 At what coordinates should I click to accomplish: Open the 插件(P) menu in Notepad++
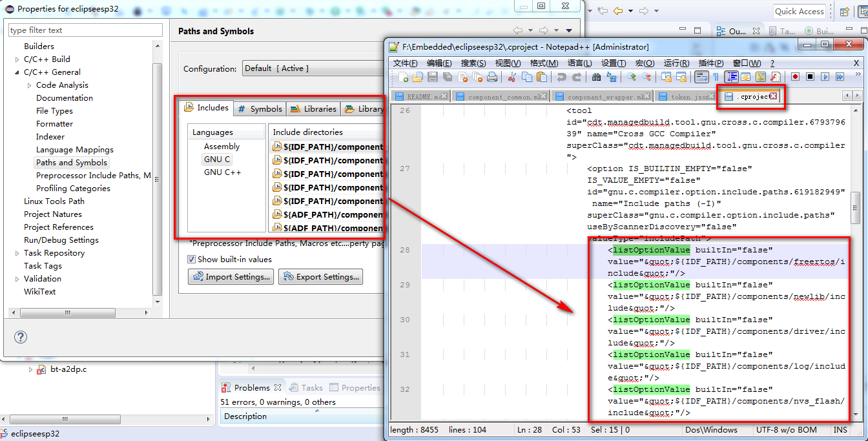pos(711,63)
